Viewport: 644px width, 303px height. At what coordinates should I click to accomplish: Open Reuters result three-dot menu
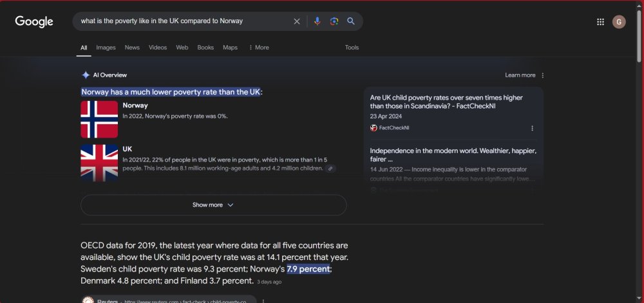[263, 301]
